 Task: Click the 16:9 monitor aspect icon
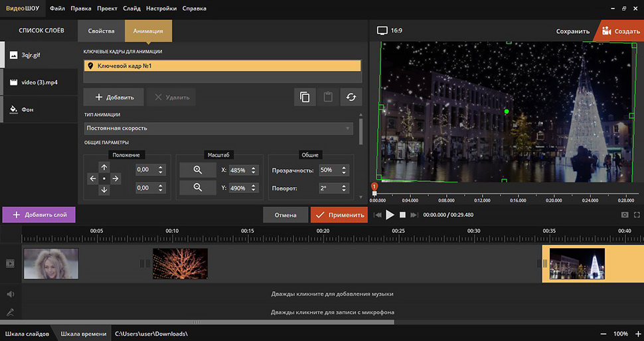pos(382,31)
